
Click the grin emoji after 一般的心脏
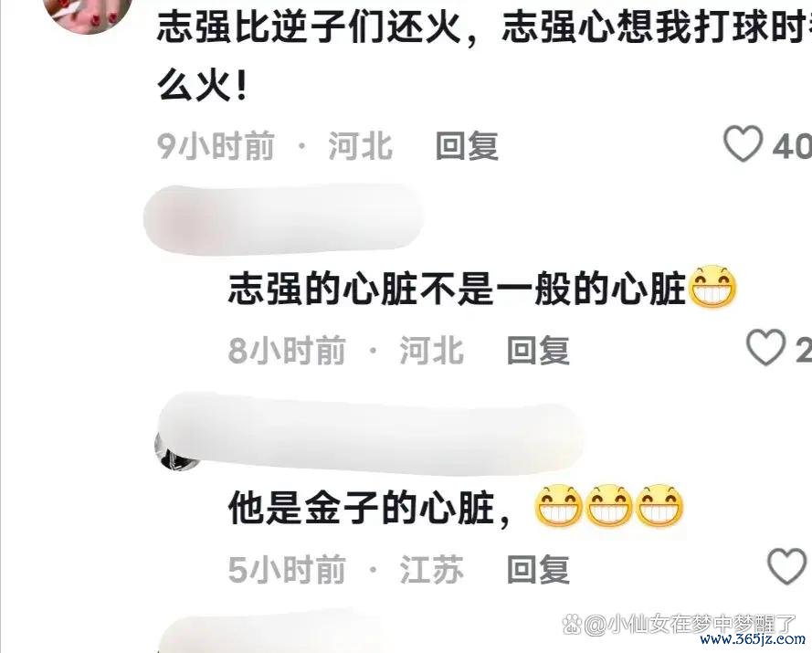714,288
